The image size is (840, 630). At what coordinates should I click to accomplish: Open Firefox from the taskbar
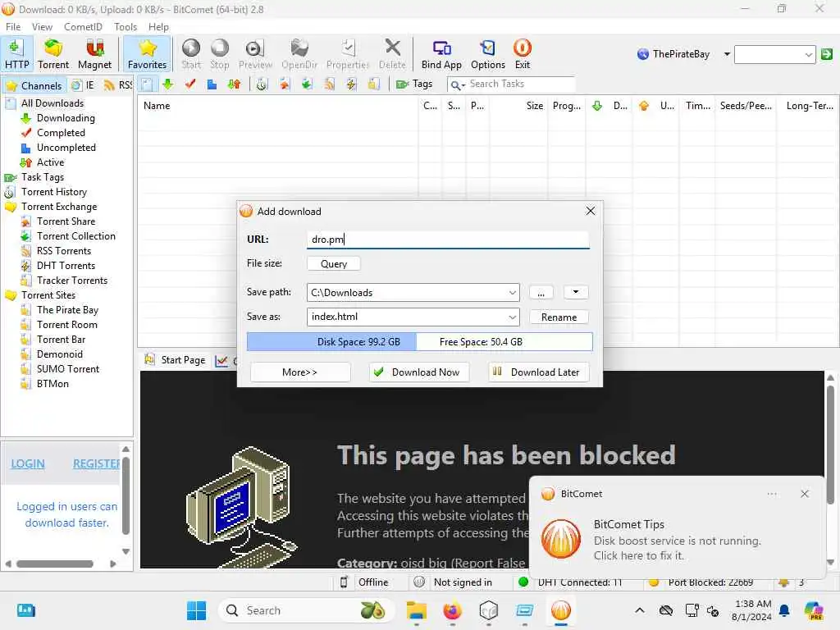click(452, 610)
